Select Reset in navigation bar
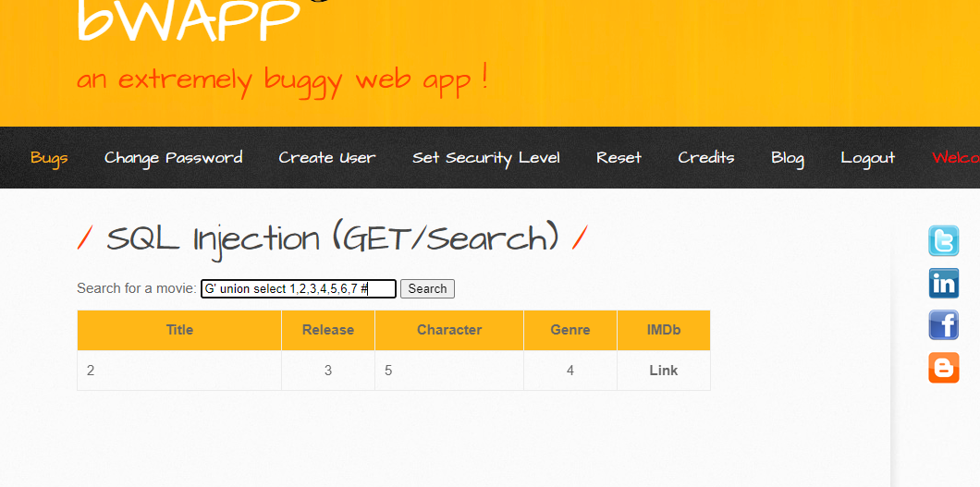This screenshot has height=487, width=980. click(619, 158)
